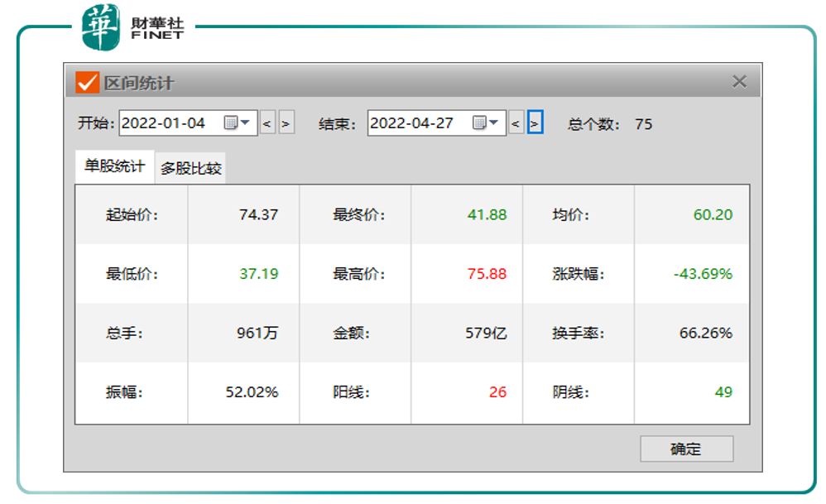Open the start date calendar dropdown
826x504 pixels.
237,122
